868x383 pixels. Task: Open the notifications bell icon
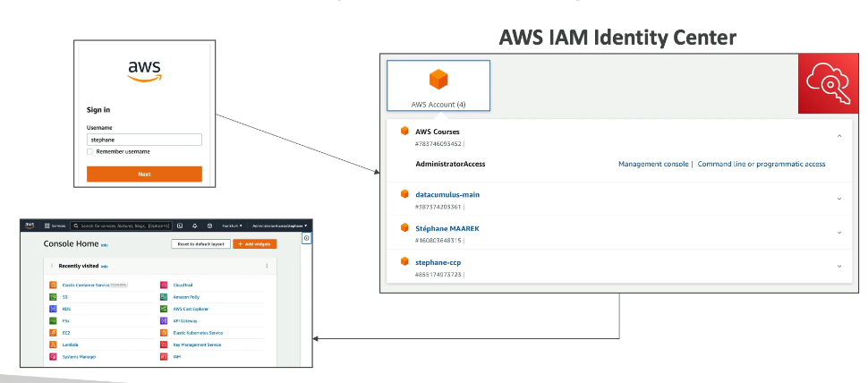[x=195, y=226]
